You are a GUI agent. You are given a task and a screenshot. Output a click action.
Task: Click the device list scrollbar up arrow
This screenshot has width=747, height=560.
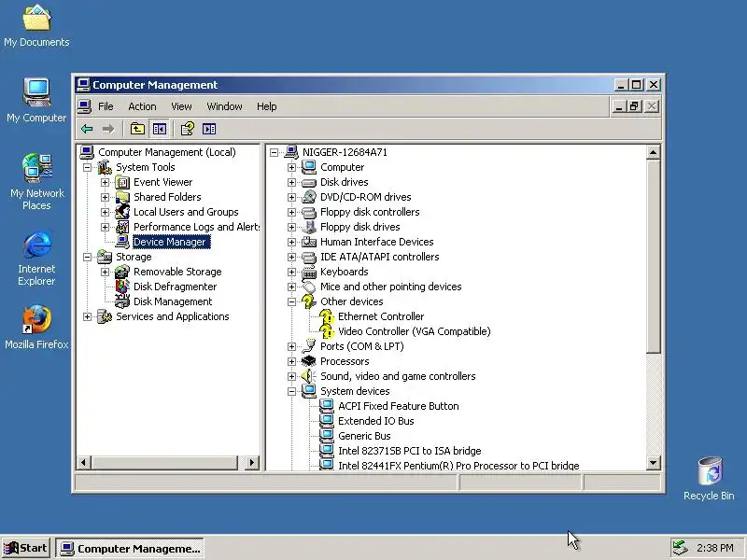point(653,152)
